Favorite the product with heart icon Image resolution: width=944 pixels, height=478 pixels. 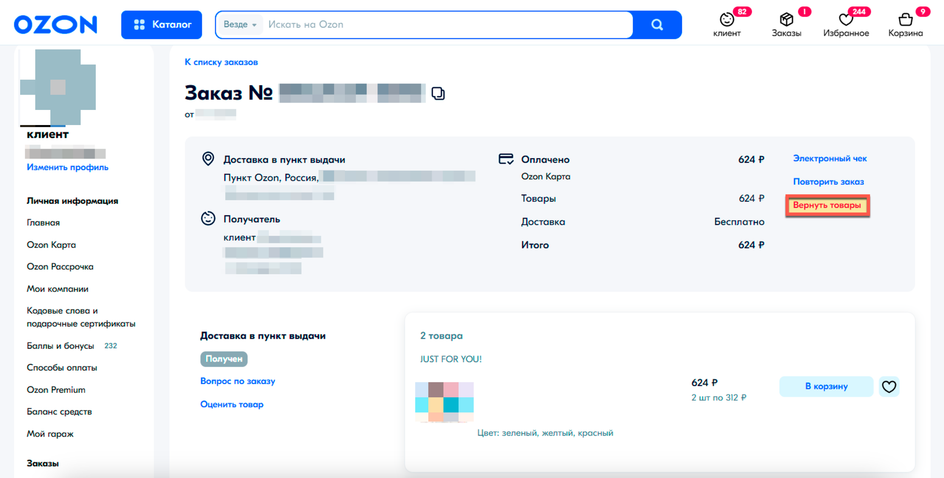889,386
